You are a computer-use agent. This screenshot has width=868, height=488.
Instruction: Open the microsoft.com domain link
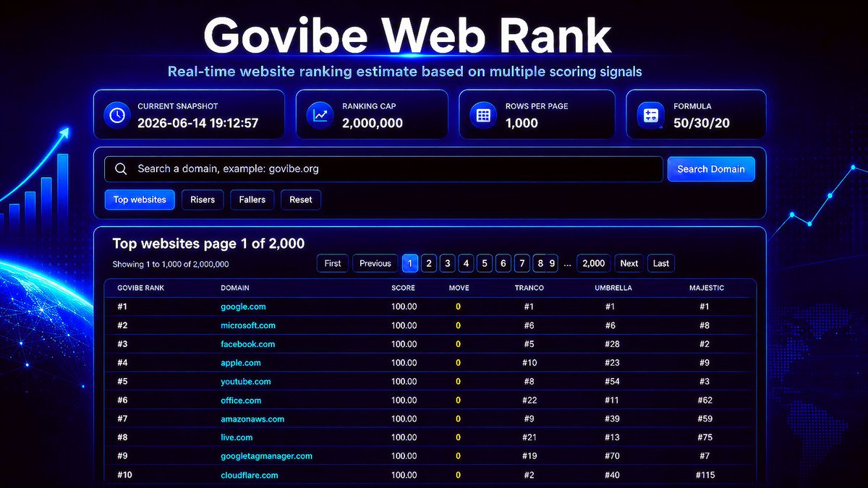coord(248,325)
